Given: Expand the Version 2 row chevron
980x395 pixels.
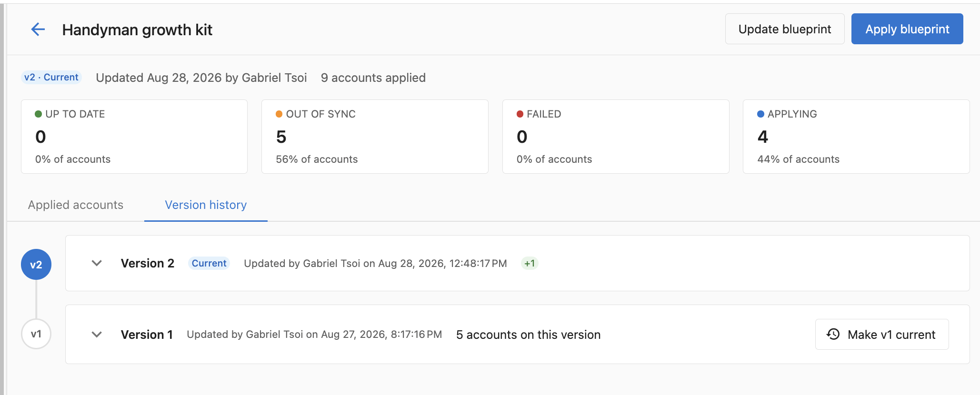Looking at the screenshot, I should [97, 263].
